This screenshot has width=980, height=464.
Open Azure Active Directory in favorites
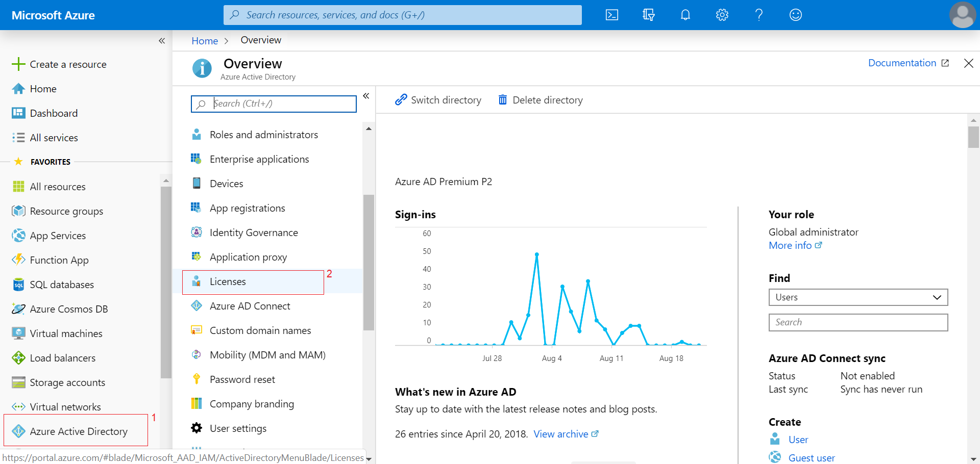click(x=79, y=431)
